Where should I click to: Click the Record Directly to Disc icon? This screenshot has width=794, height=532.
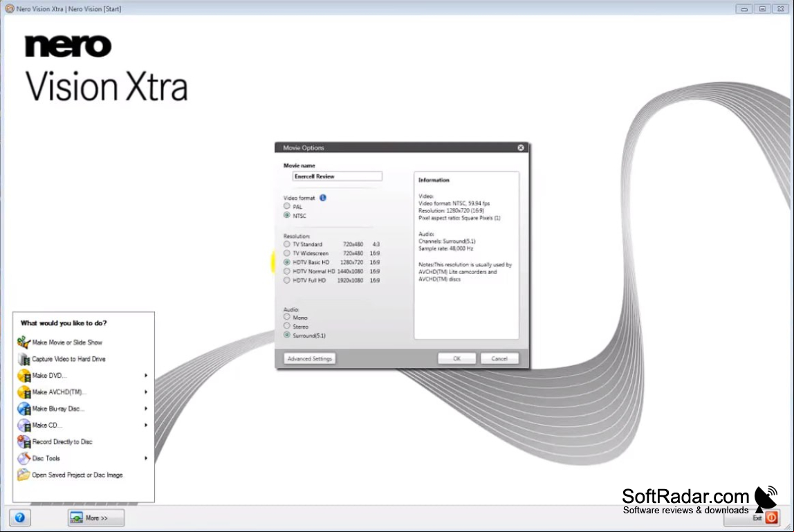24,442
